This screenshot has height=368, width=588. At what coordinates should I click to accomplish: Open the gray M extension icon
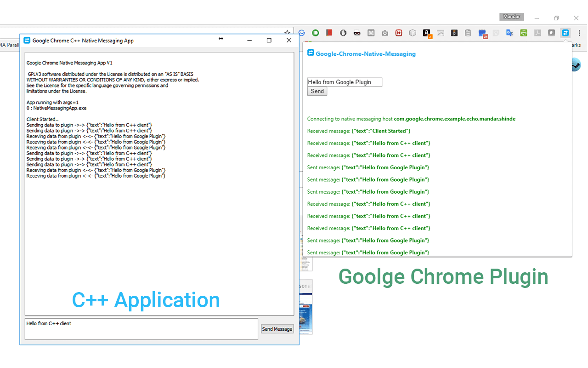371,33
